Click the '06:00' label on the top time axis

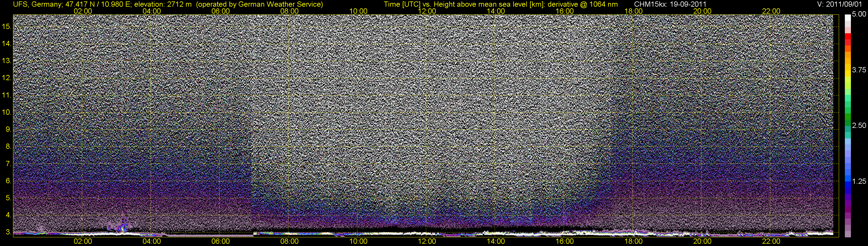point(220,11)
